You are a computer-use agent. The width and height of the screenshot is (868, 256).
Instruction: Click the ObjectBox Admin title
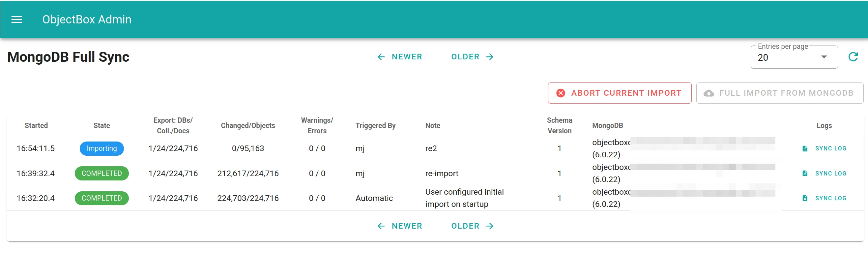point(87,19)
